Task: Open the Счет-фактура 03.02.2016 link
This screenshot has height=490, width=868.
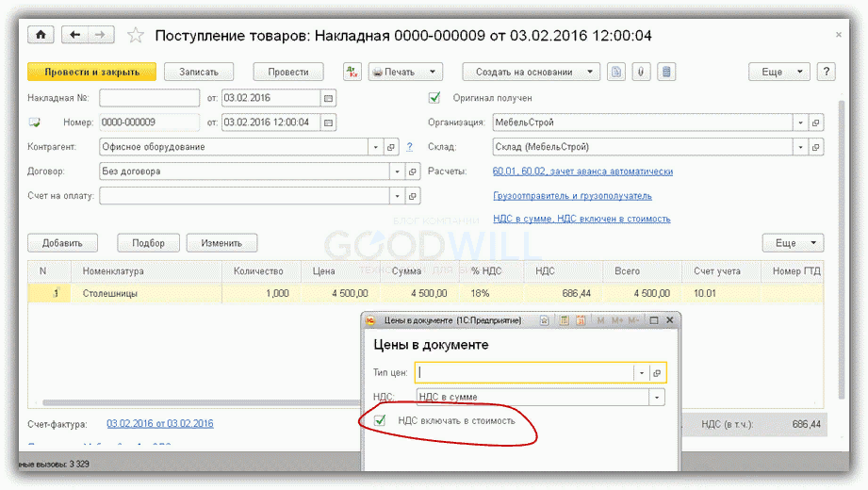Action: click(160, 423)
